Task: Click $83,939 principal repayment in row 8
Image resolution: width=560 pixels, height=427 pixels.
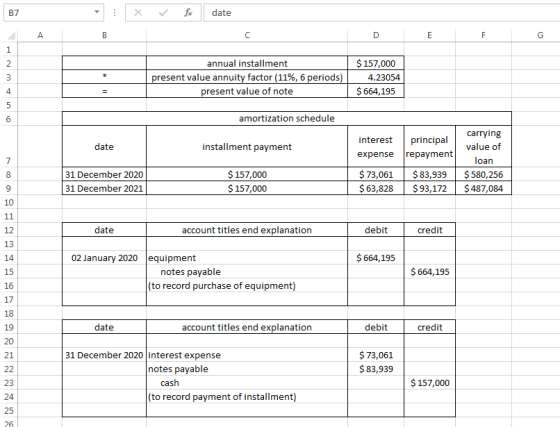Action: (430, 174)
